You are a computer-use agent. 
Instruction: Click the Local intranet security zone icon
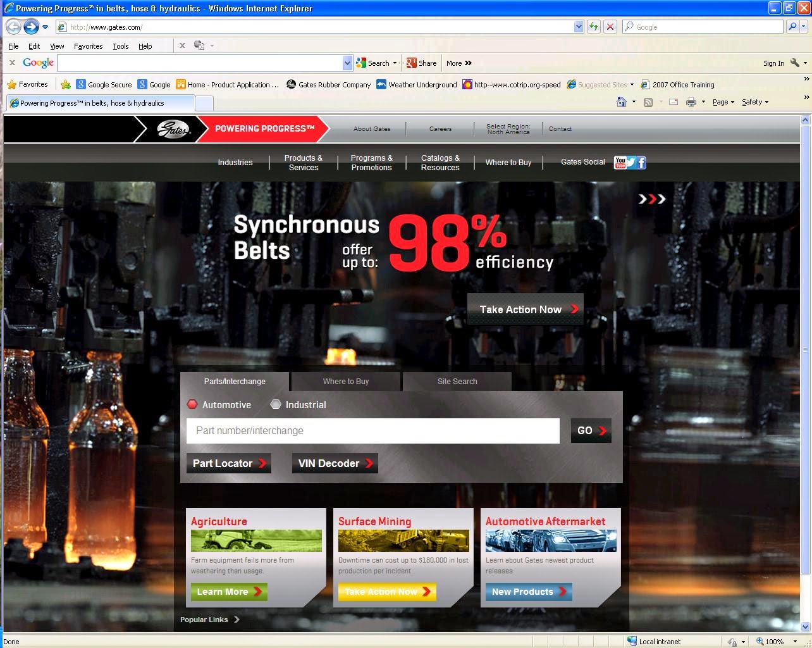coord(632,641)
